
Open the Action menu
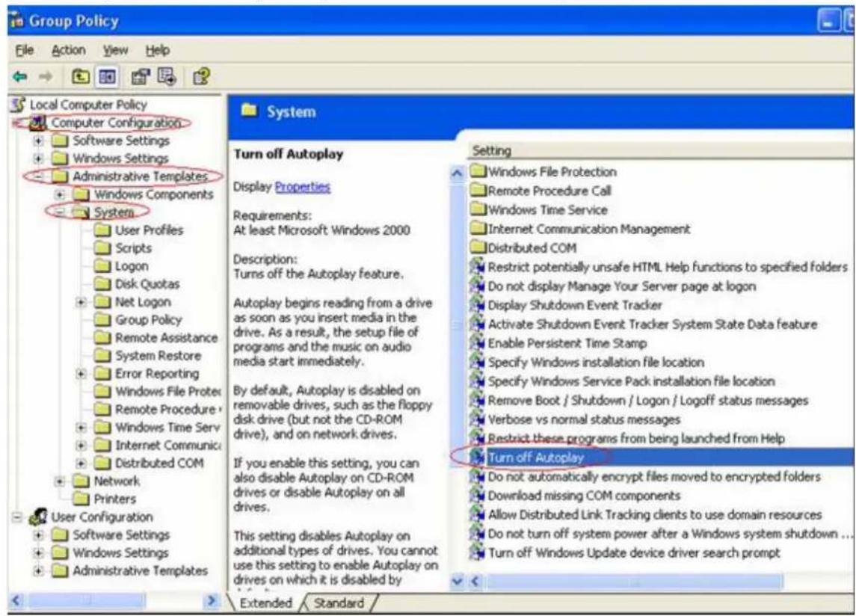click(x=68, y=51)
